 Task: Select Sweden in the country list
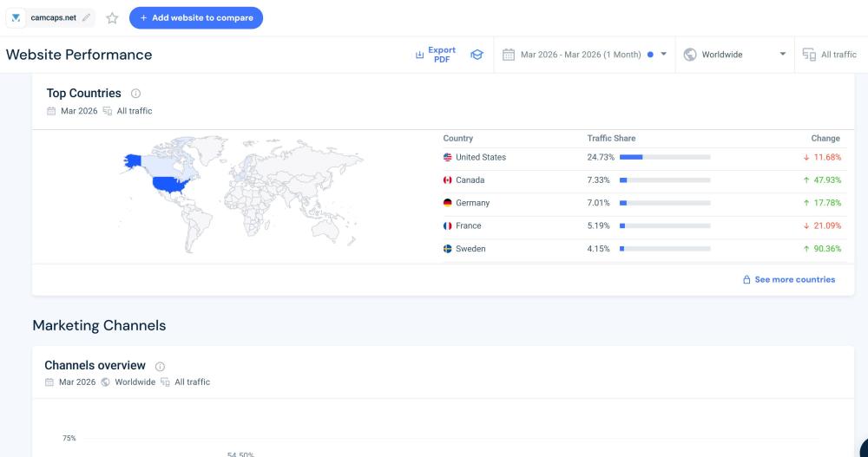pos(470,249)
